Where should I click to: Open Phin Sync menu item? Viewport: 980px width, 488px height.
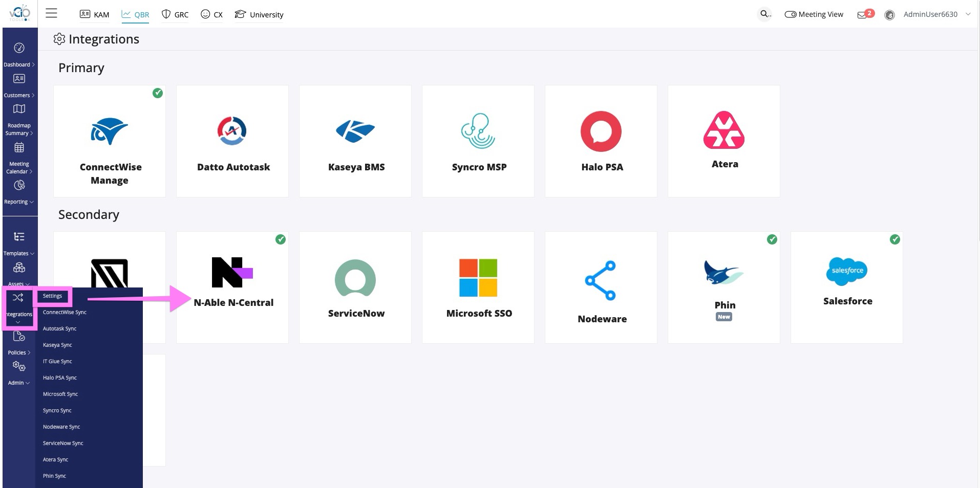click(54, 476)
